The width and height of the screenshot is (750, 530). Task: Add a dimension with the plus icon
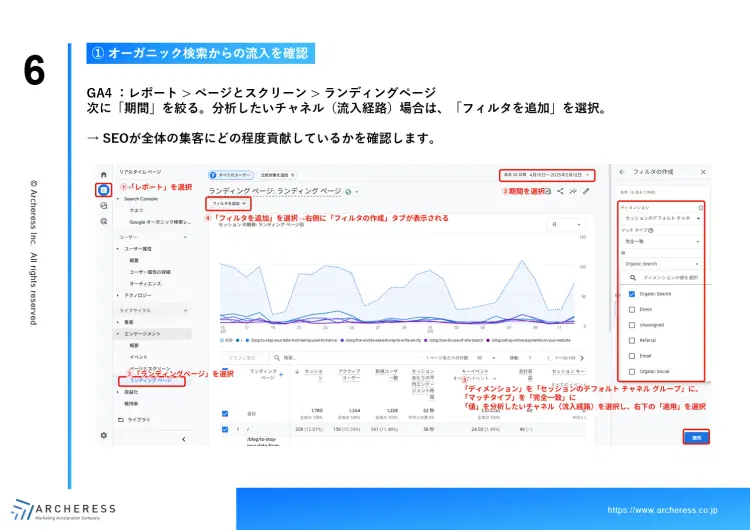click(x=281, y=375)
